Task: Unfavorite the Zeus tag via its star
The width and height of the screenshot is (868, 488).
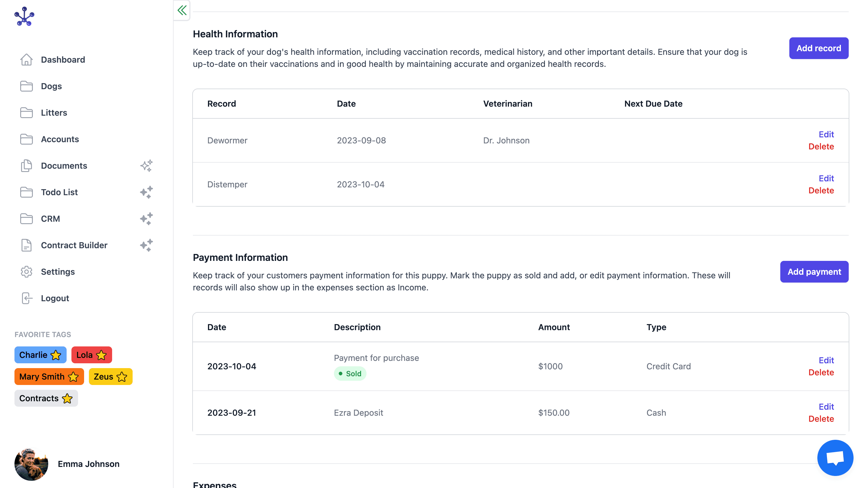Action: (122, 377)
